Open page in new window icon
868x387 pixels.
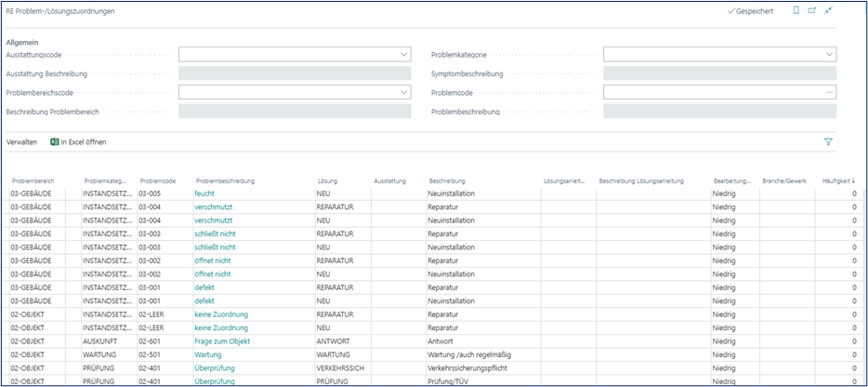pos(811,11)
